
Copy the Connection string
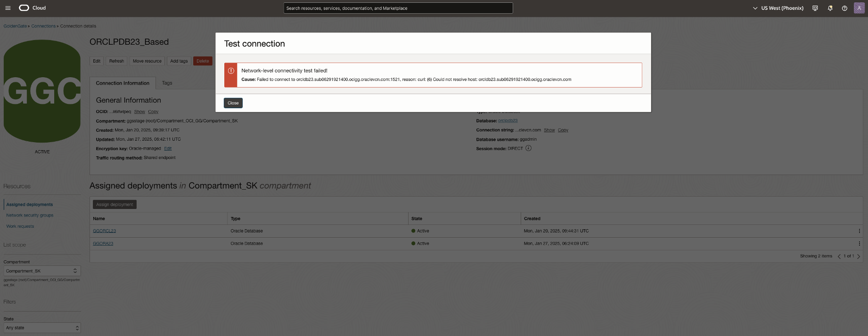pos(563,130)
